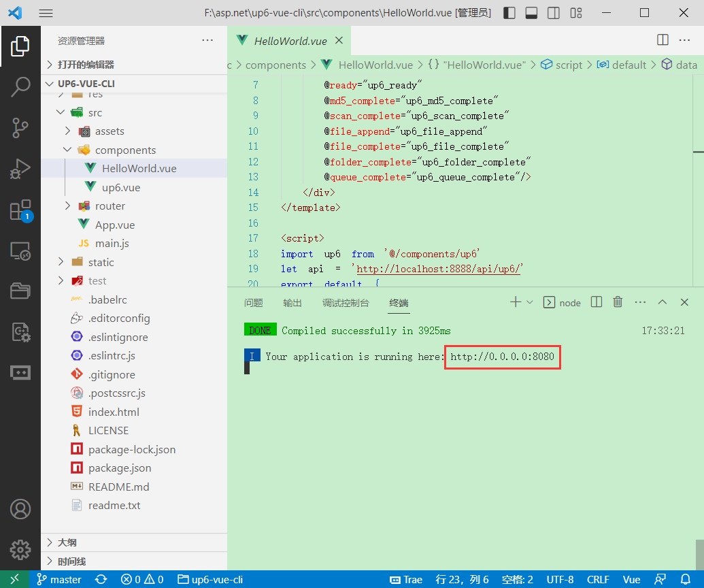Open the localhost:8888 API link
Image resolution: width=704 pixels, height=588 pixels.
click(438, 269)
